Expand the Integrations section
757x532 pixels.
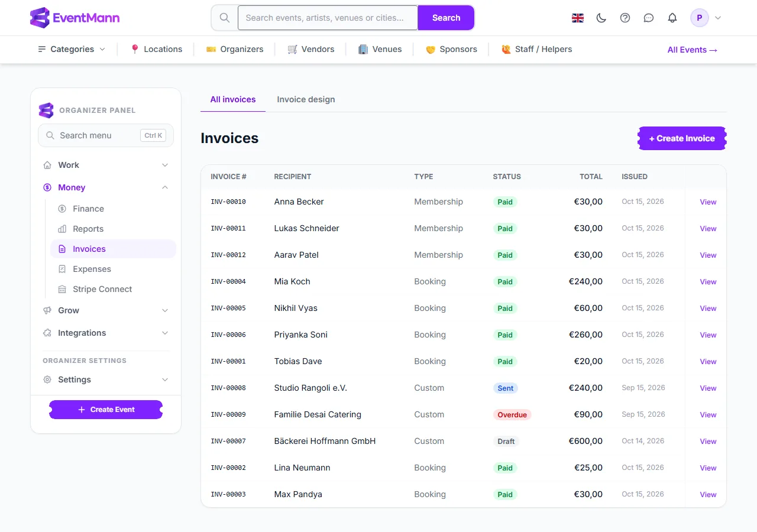(x=106, y=333)
